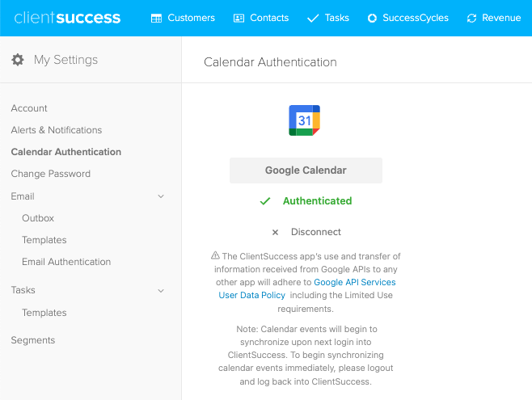This screenshot has height=400, width=532.
Task: Click the Customers grid icon
Action: click(x=156, y=18)
